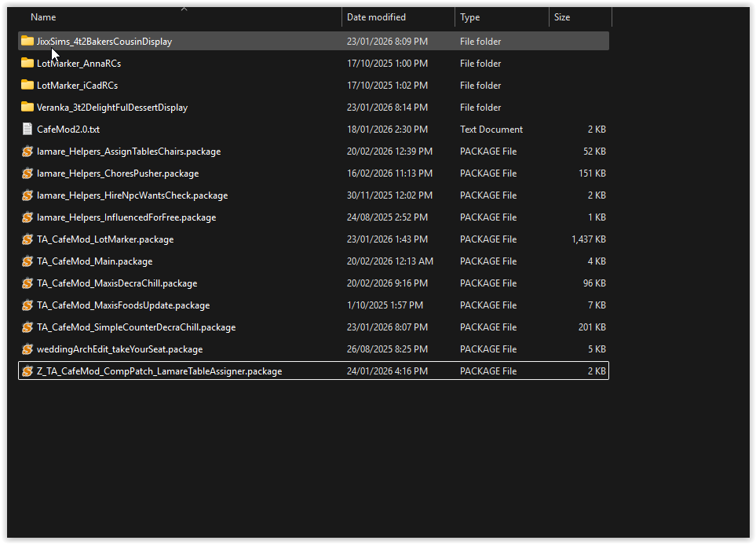This screenshot has width=756, height=544.
Task: Click the JixxSims_4t2BakersCousinDisplay folder icon
Action: point(27,41)
